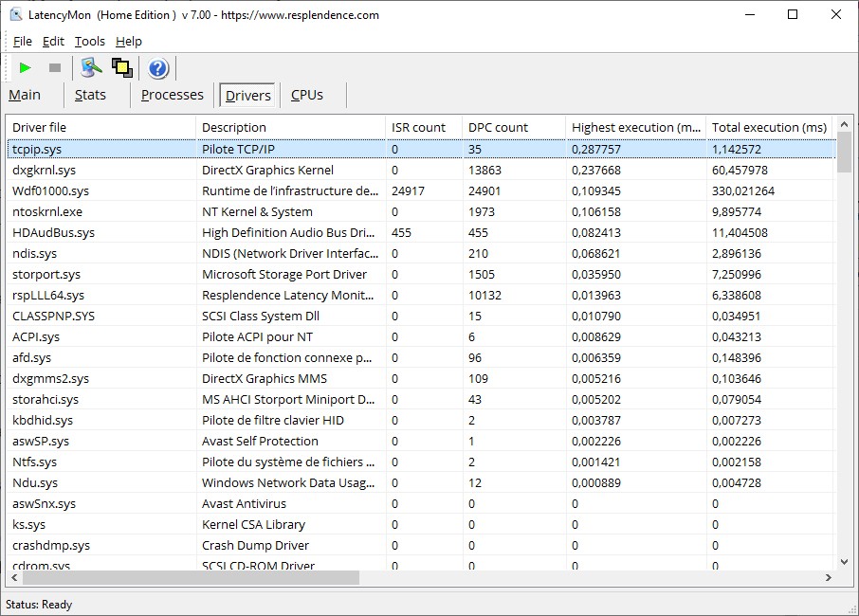Go to the Processes tab
859x616 pixels.
pos(172,95)
